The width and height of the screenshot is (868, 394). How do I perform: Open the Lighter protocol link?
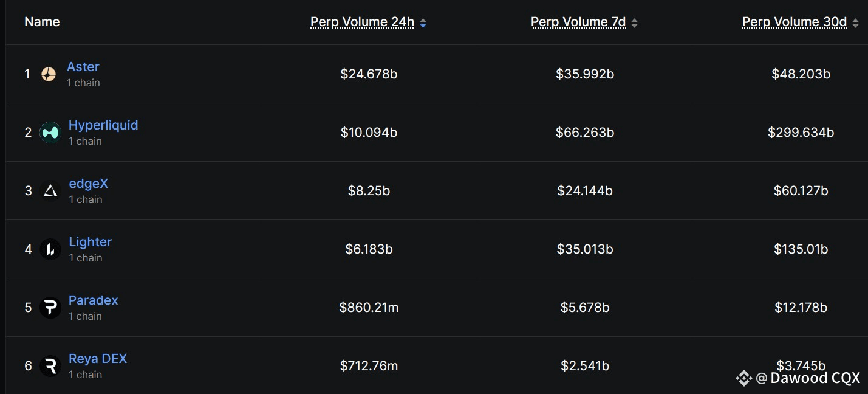click(x=90, y=242)
